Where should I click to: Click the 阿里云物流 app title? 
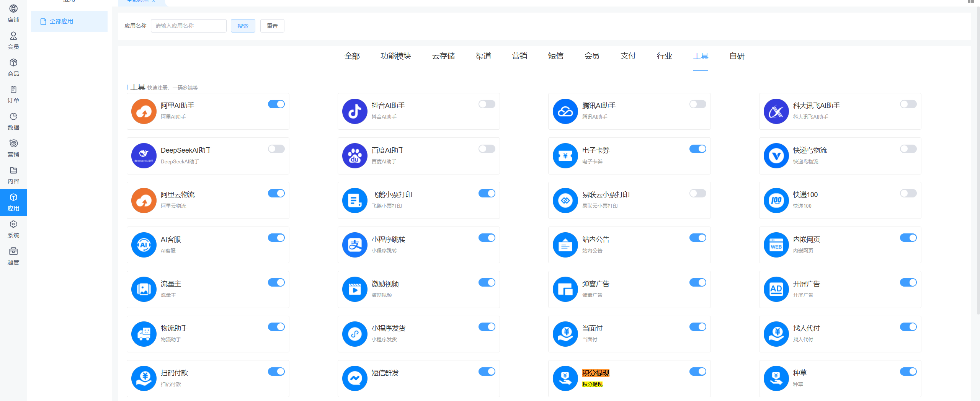(x=178, y=195)
